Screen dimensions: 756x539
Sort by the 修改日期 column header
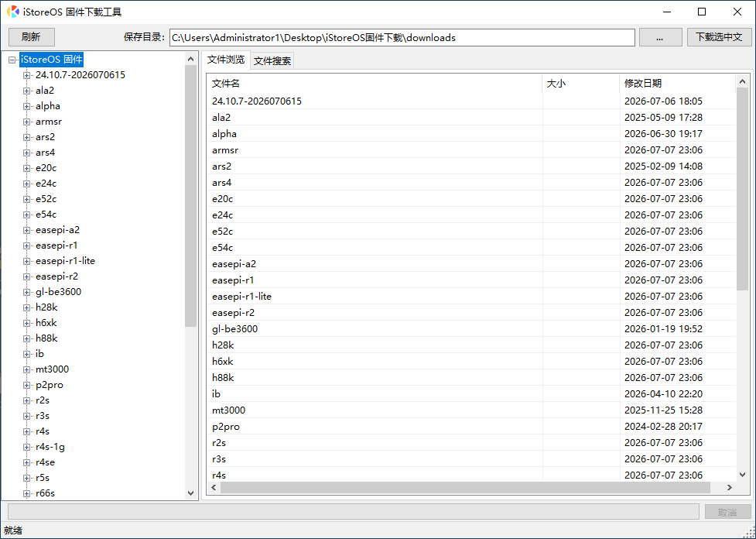click(x=677, y=84)
